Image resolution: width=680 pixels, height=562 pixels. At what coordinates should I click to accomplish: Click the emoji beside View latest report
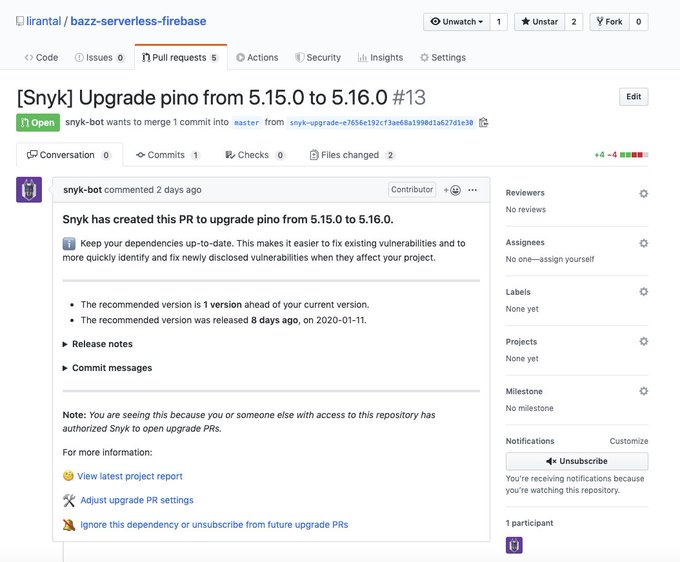click(x=68, y=476)
